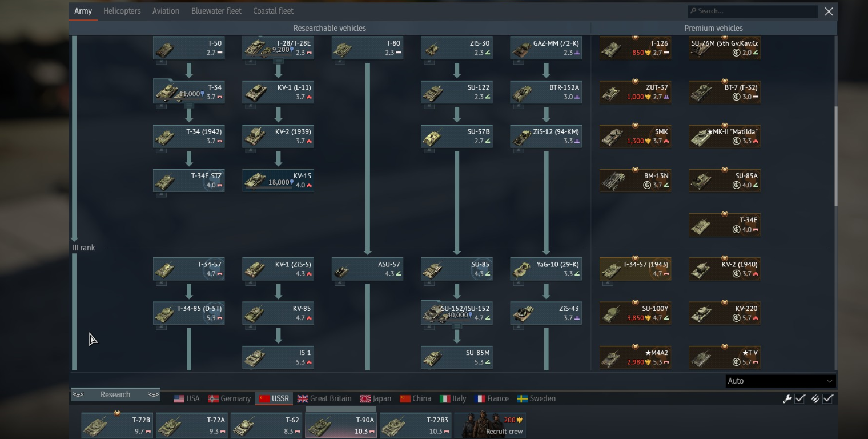Open the Auto dropdown
Viewport: 868px width, 439px height.
[780, 381]
